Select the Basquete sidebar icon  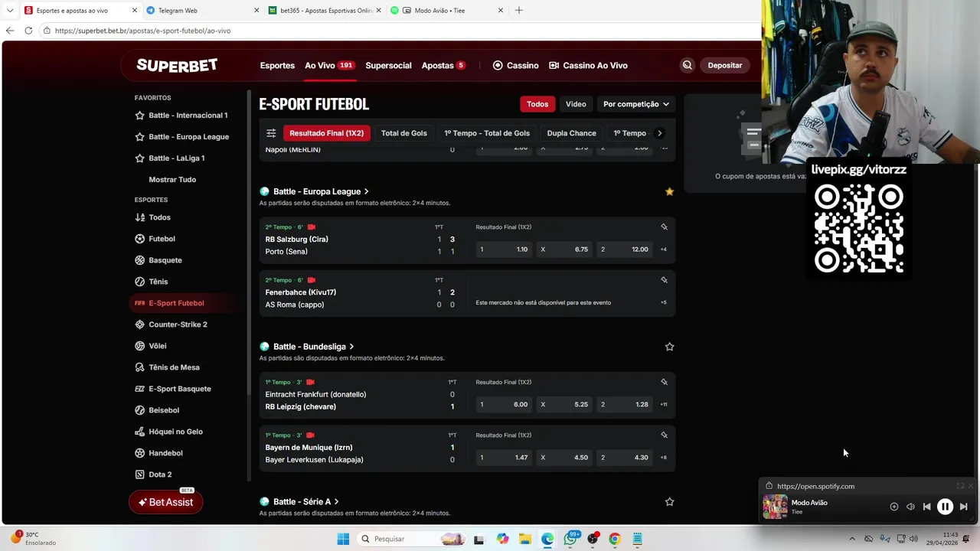point(139,260)
